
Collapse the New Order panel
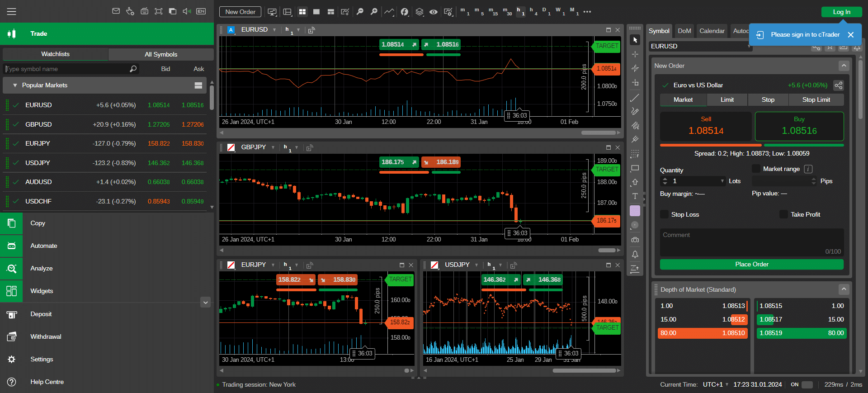[844, 66]
